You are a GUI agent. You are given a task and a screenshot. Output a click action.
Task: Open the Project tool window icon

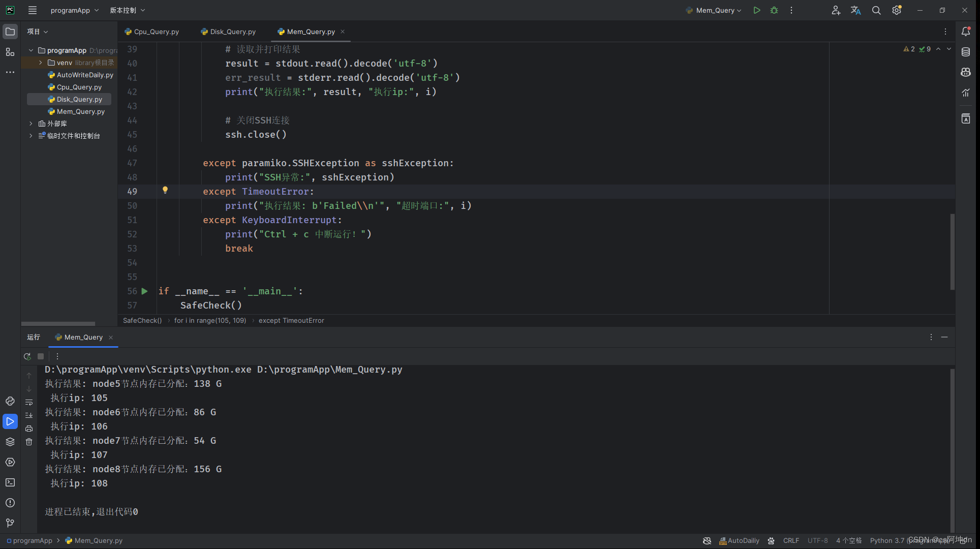click(x=10, y=32)
